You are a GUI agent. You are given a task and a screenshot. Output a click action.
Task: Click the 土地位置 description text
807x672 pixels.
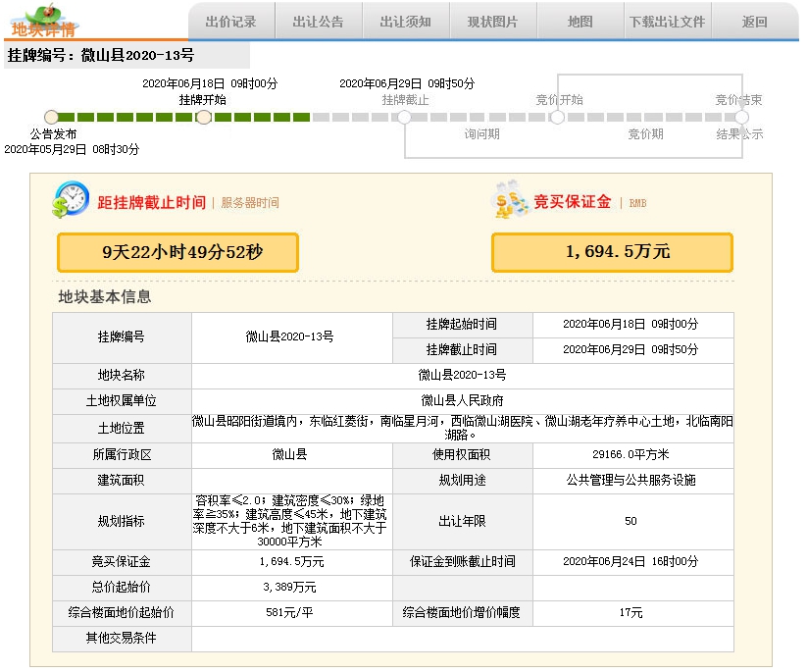462,428
